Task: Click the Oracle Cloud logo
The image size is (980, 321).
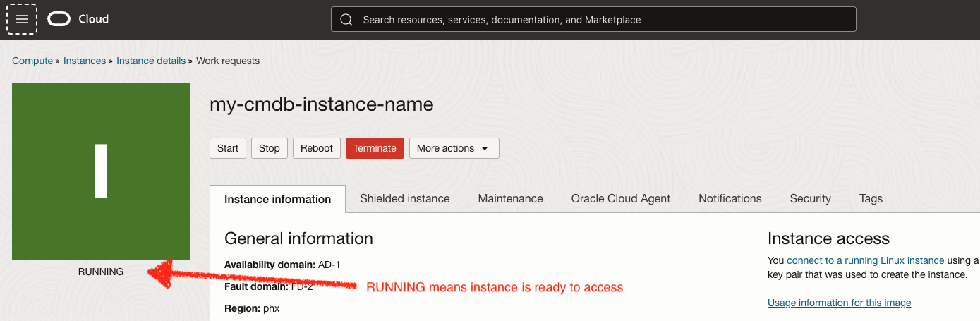Action: [59, 19]
